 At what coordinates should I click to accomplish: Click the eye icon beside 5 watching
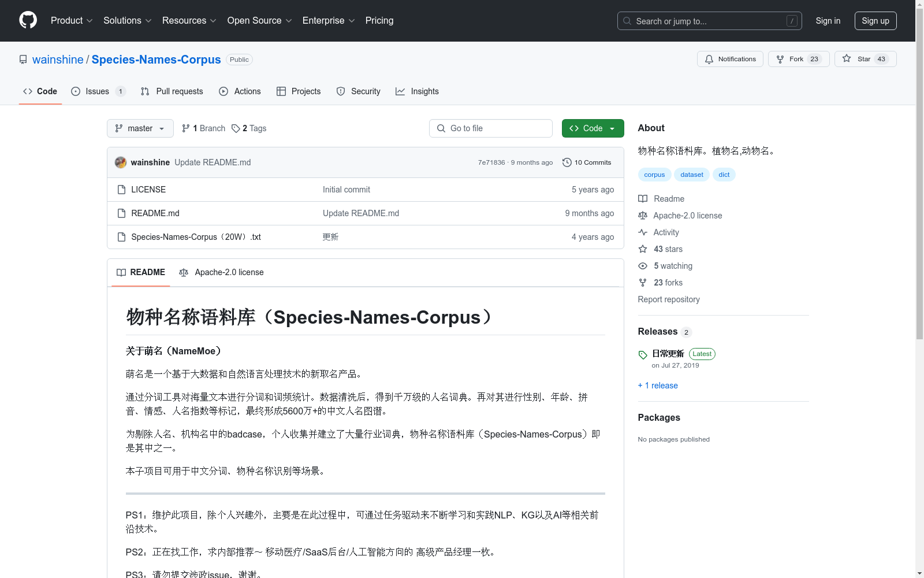(643, 266)
